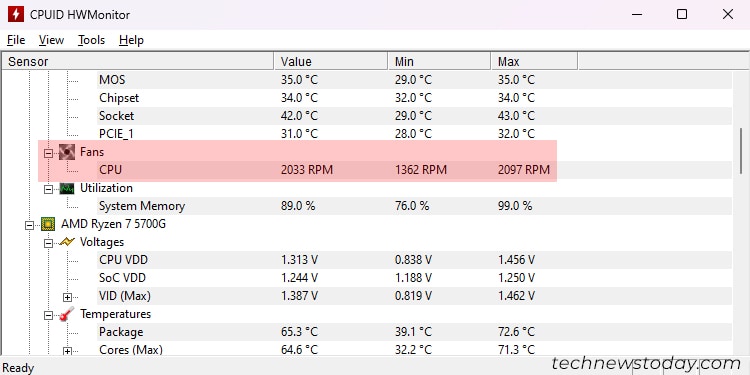
Task: Collapse the Fans section
Action: click(48, 154)
